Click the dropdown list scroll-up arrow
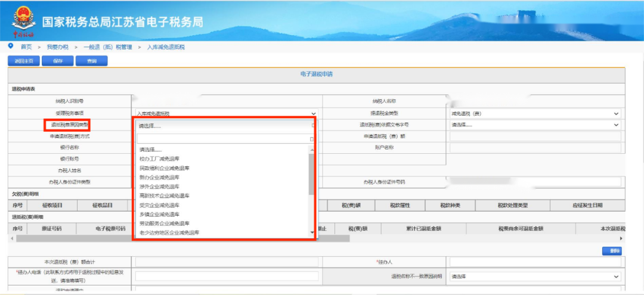The height and width of the screenshot is (295, 644). pyautogui.click(x=312, y=150)
